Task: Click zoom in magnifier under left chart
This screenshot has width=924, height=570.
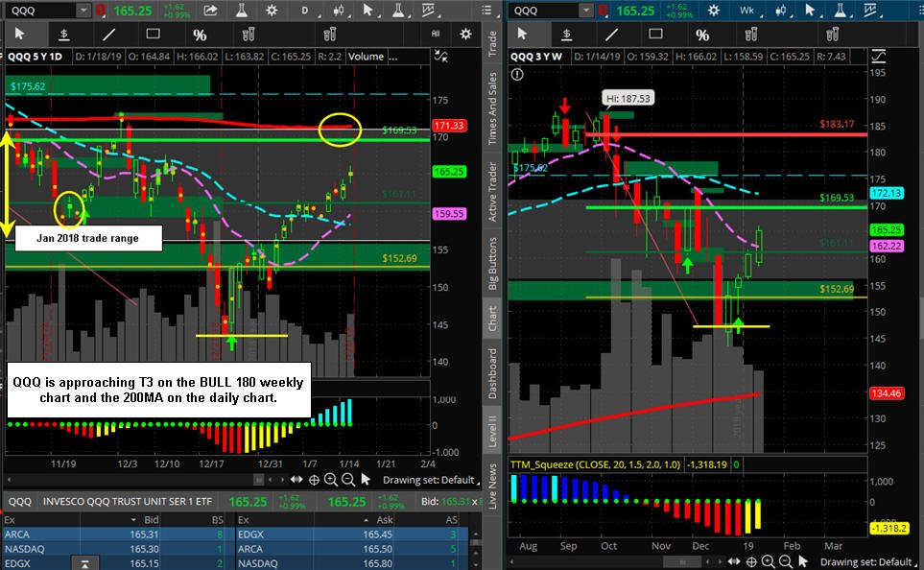Action: 331,480
